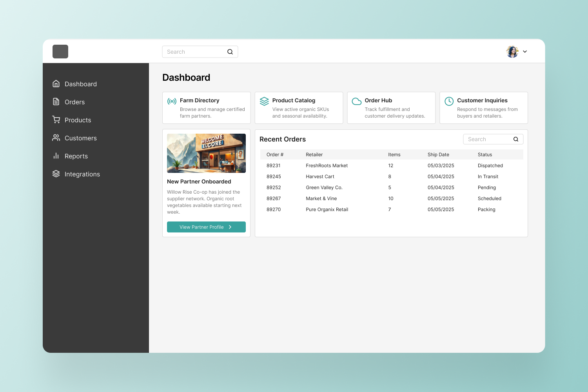Click the Packing status
The width and height of the screenshot is (588, 392).
(x=486, y=209)
